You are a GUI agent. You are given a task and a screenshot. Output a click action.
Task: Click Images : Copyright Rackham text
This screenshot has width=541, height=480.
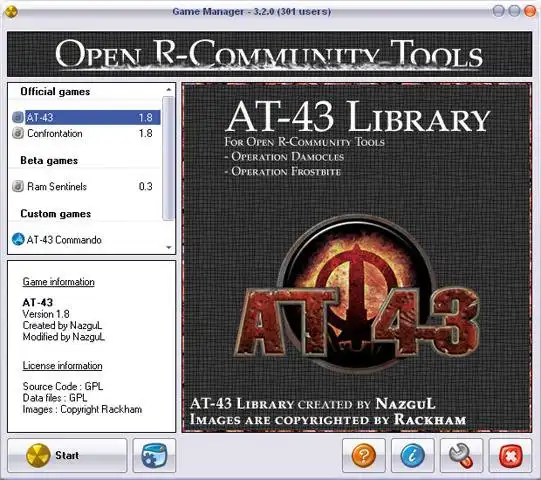point(82,409)
